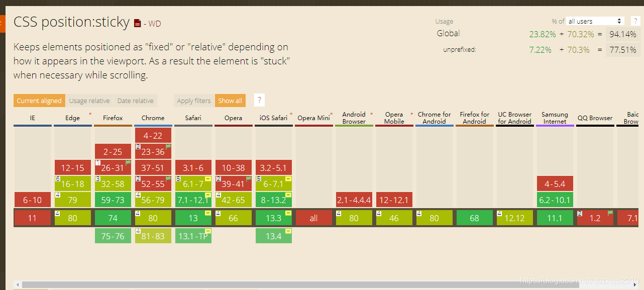Click the Firefox for Android 68 cell
Viewport: 644px width, 290px height.
click(x=475, y=218)
